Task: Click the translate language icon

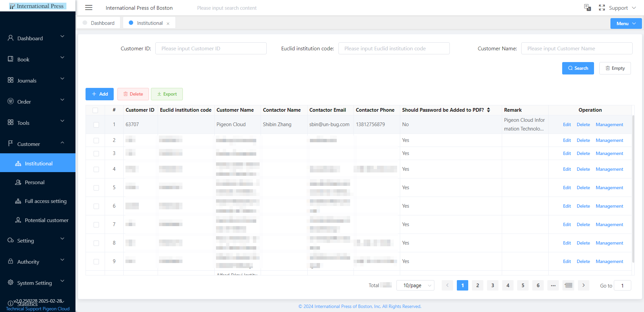Action: pos(587,8)
